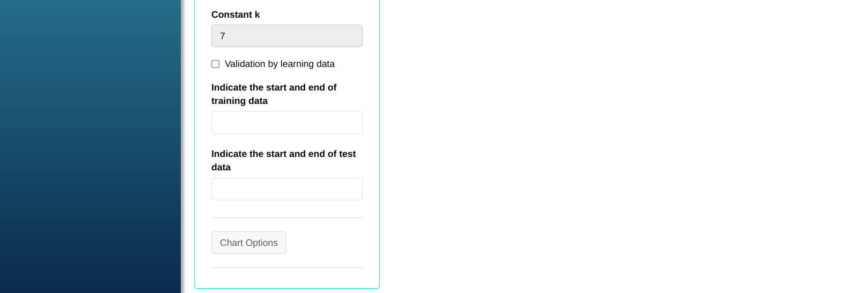Focus the test data range input
Viewport: 868px width, 293px height.
[286, 189]
